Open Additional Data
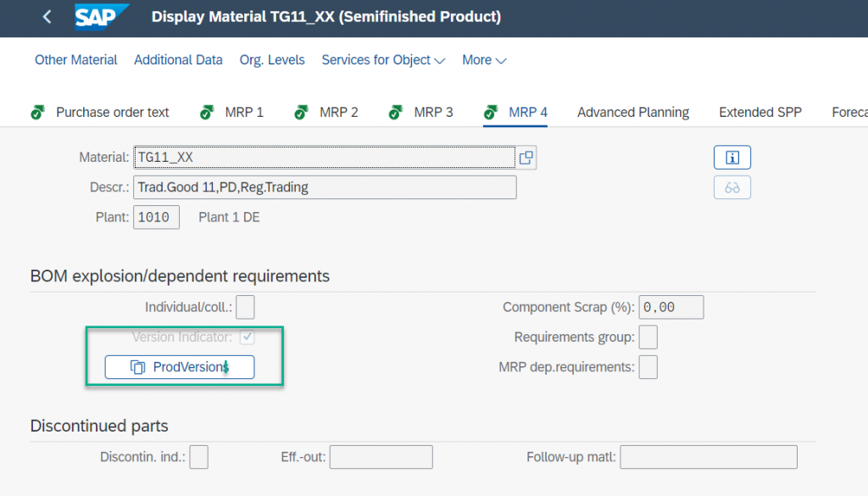Screen dimensions: 868x496 tap(178, 60)
